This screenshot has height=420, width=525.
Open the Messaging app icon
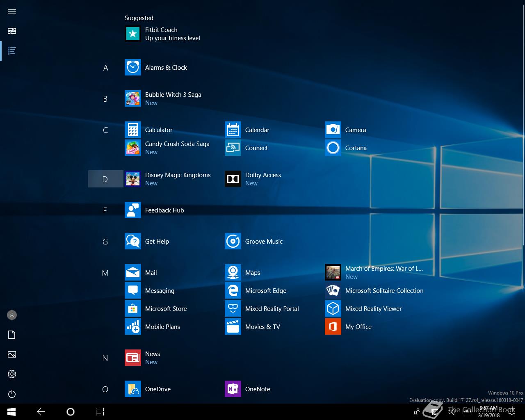(x=133, y=290)
